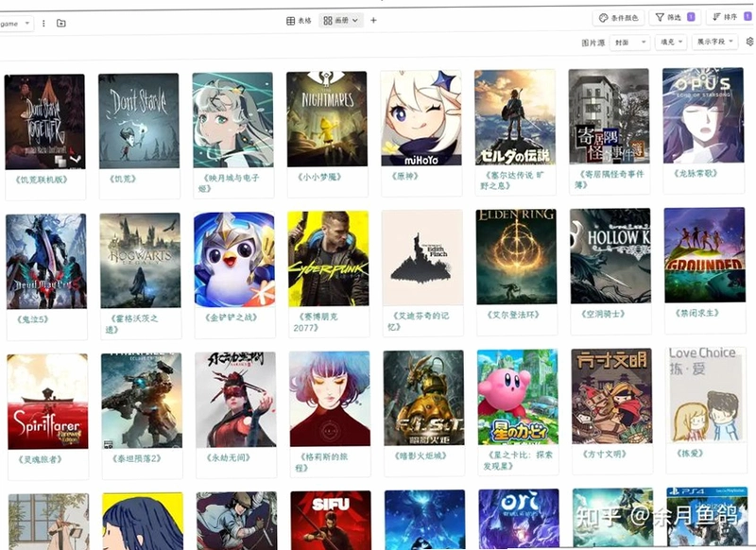This screenshot has height=550, width=756.
Task: Open the Zelda ゼルダの伝説 cover
Action: point(515,117)
